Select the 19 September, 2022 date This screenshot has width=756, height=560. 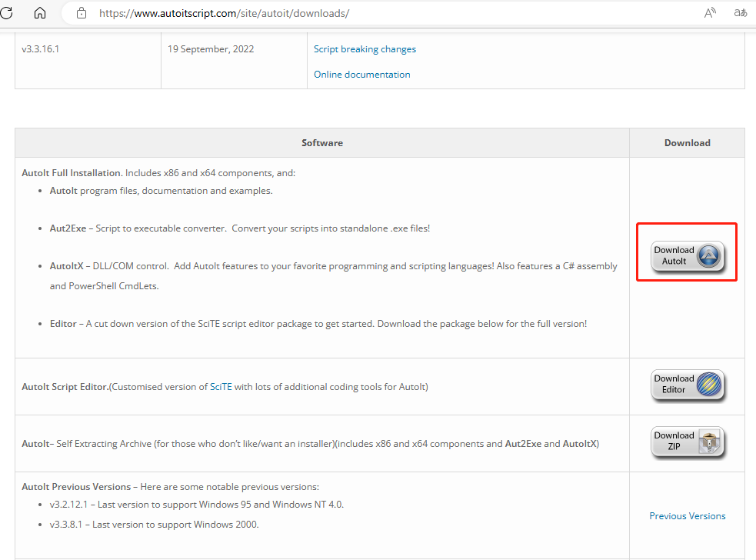(211, 49)
